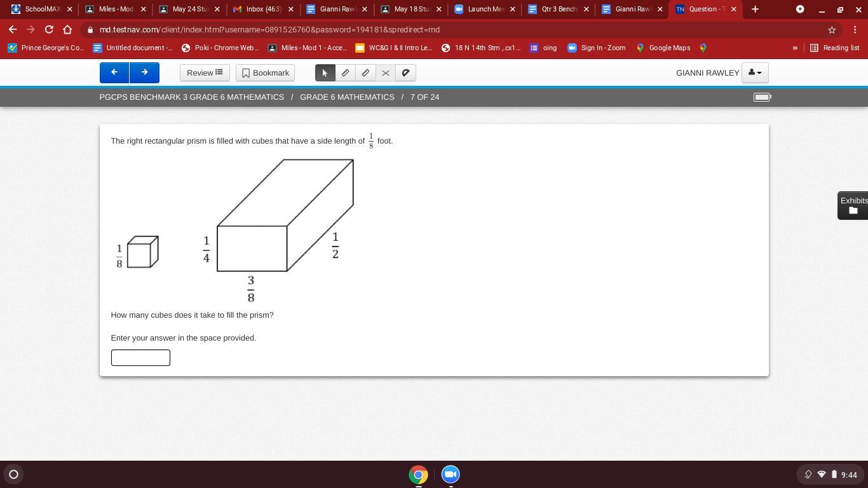Image resolution: width=868 pixels, height=488 pixels.
Task: Open Chrome's three-dot menu
Action: point(855,30)
